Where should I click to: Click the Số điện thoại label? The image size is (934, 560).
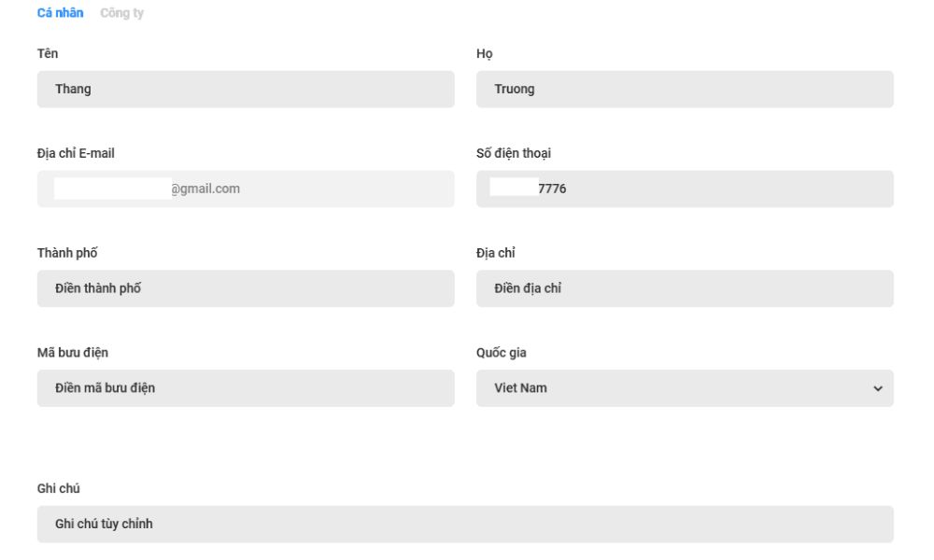tap(514, 153)
